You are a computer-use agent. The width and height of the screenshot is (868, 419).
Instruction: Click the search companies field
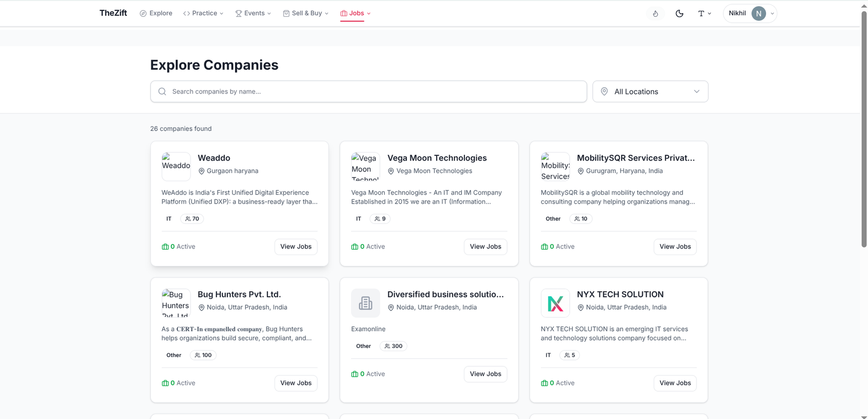pos(368,91)
